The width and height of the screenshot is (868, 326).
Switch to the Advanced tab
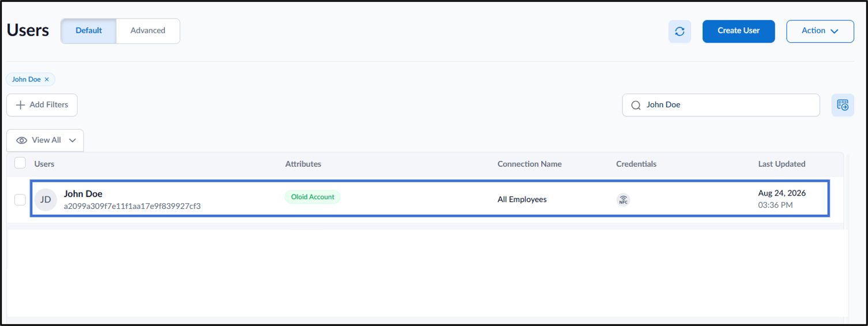point(148,31)
